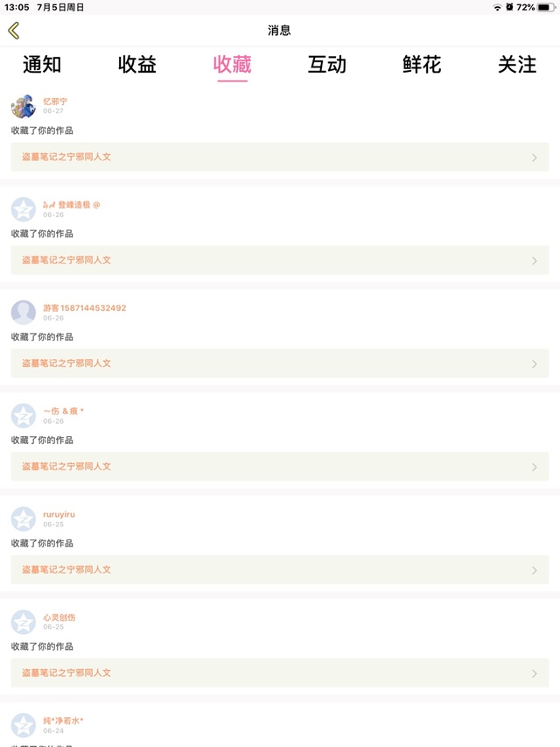Open username link 游客1587144532492
This screenshot has width=560, height=747.
(85, 308)
